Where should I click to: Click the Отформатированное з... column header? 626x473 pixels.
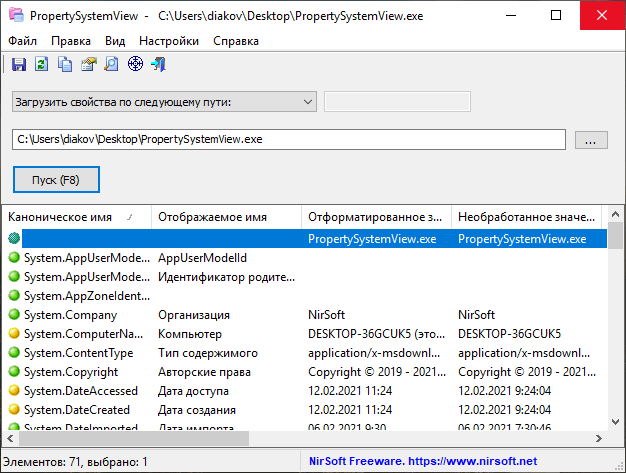(x=376, y=217)
